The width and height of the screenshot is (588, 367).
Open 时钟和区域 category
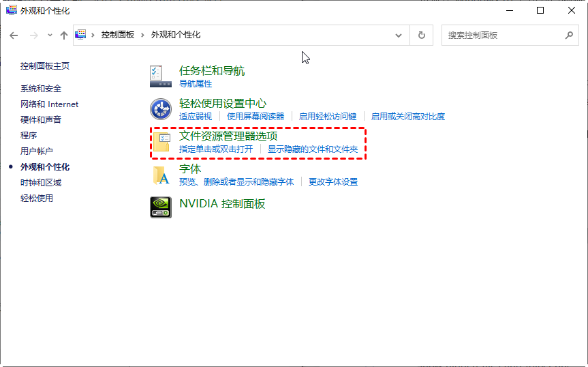click(x=40, y=183)
